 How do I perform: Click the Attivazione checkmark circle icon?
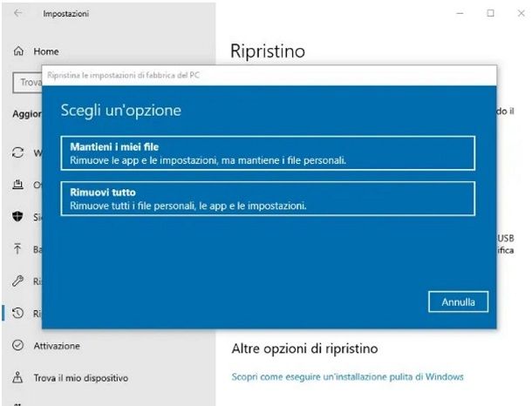17,346
